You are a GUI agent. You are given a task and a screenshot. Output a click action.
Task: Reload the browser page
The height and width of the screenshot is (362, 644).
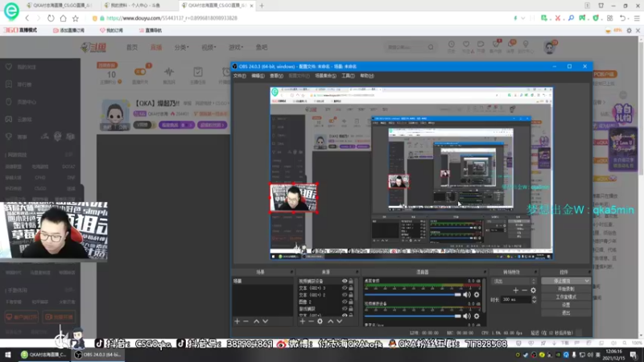pyautogui.click(x=51, y=18)
